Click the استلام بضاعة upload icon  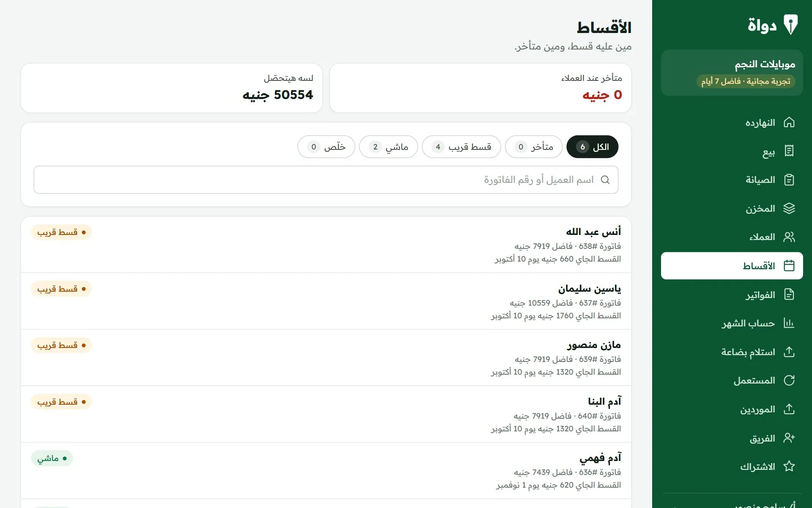pyautogui.click(x=789, y=352)
